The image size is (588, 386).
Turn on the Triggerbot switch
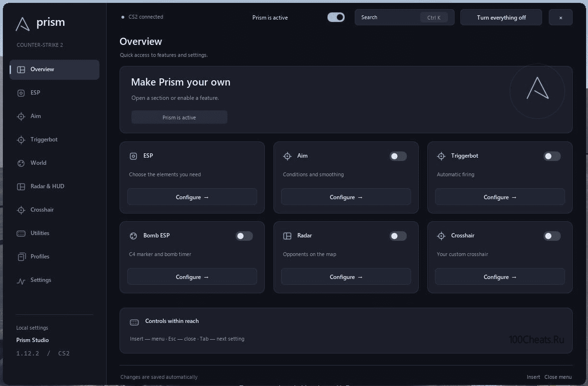552,156
